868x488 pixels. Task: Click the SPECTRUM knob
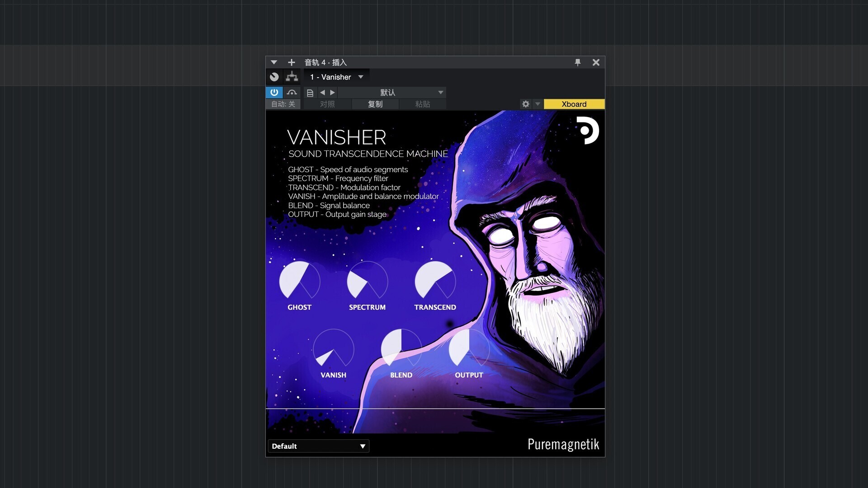point(367,280)
